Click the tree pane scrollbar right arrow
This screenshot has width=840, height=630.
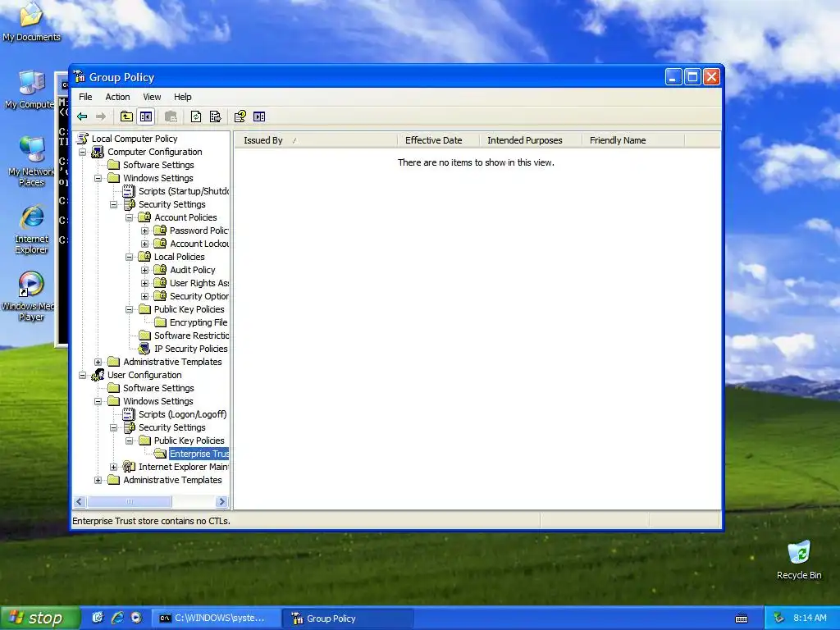(221, 502)
